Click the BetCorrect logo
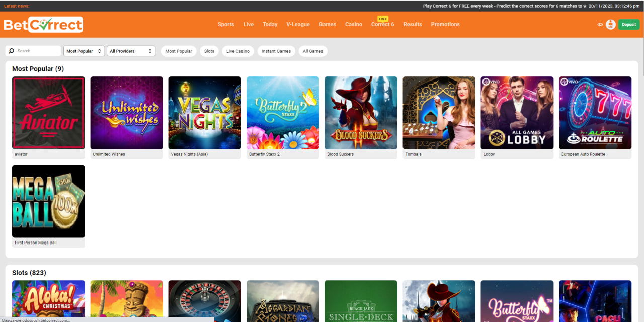644x322 pixels. tap(43, 24)
